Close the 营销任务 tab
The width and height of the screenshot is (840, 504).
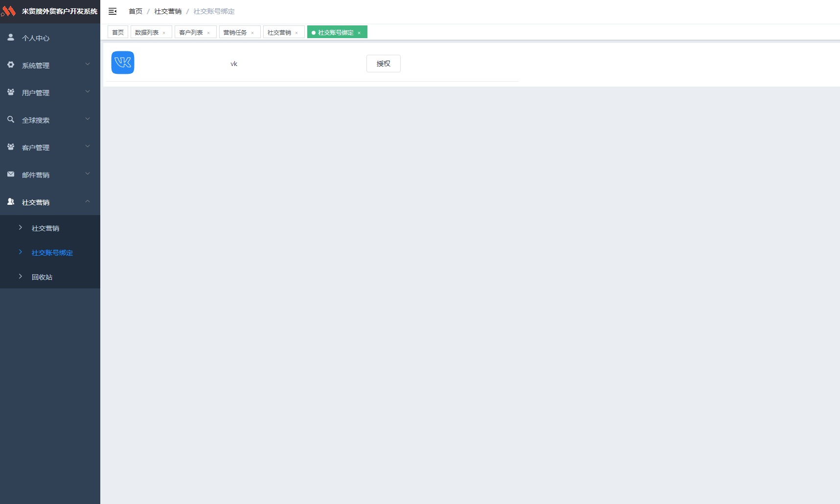coord(252,33)
